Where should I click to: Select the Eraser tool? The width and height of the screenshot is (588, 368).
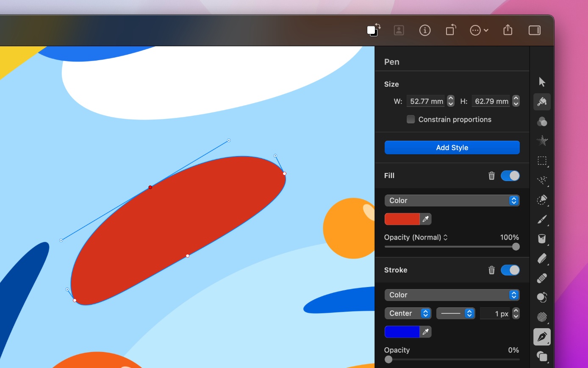(542, 258)
